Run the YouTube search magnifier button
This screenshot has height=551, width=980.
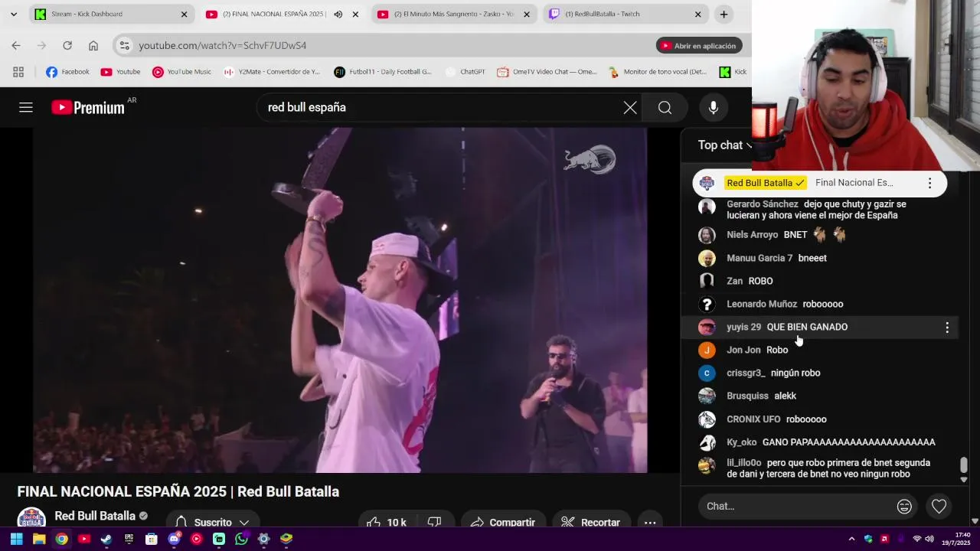[665, 108]
